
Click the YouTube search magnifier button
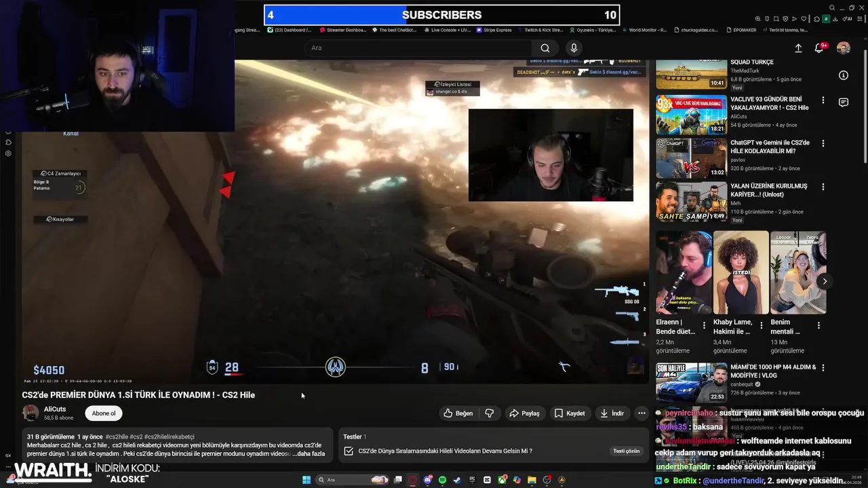coord(545,48)
